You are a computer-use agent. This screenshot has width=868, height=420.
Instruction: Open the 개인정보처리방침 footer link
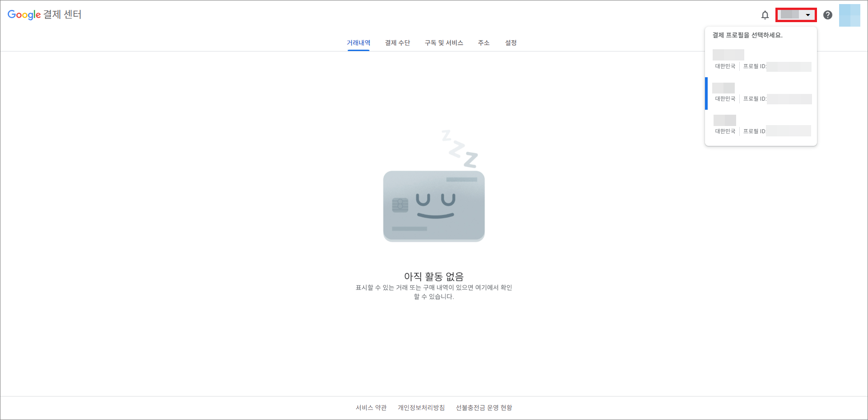[x=421, y=408]
